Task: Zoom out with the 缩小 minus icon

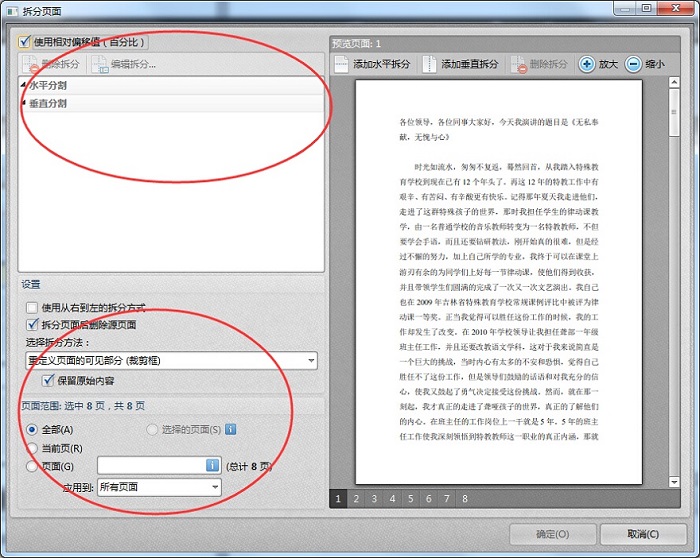Action: (x=633, y=64)
